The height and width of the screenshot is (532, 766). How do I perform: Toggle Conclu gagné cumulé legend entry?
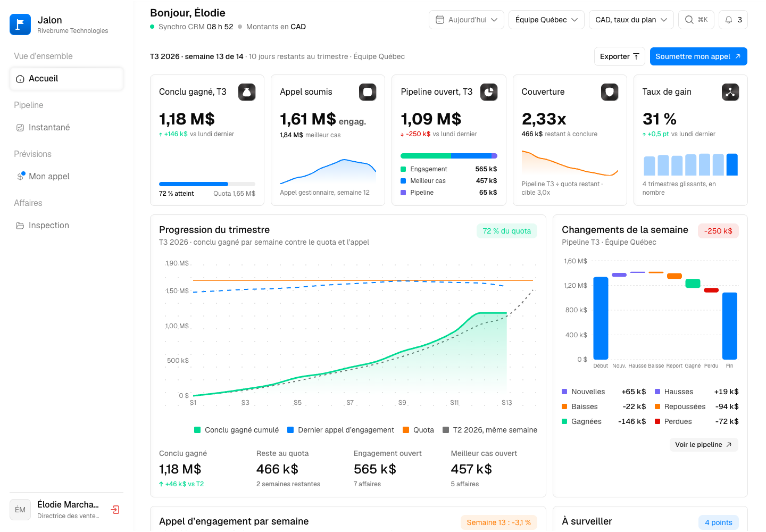pos(236,430)
